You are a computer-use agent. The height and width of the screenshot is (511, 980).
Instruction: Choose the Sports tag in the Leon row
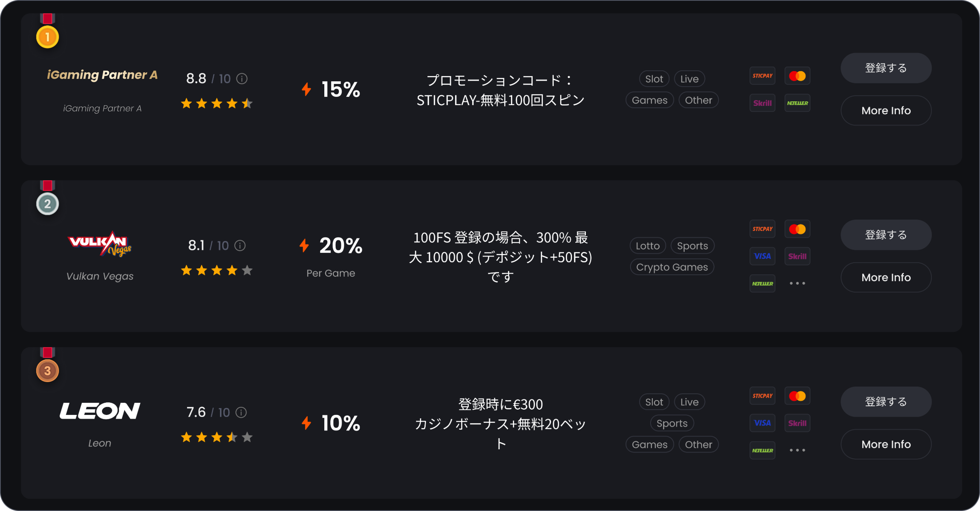tap(672, 423)
